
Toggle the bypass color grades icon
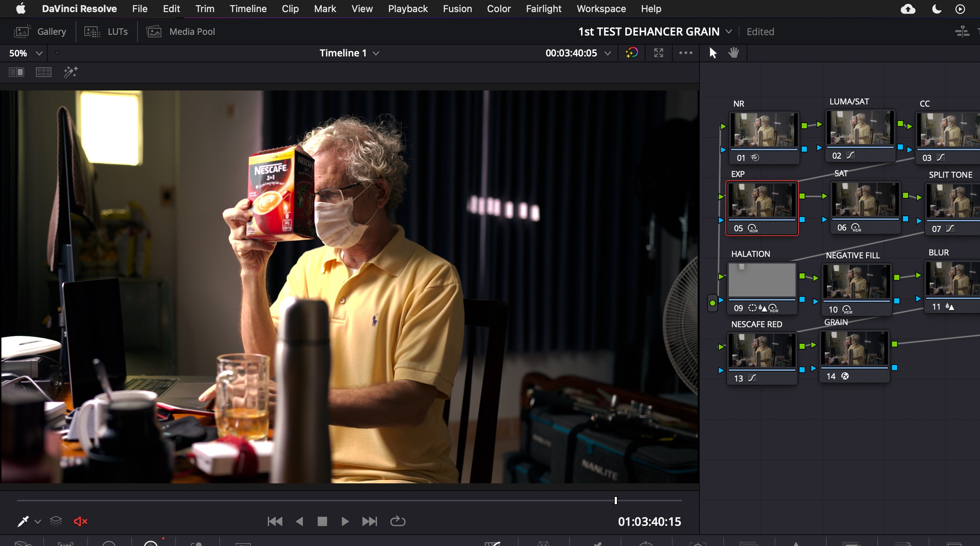(x=632, y=53)
